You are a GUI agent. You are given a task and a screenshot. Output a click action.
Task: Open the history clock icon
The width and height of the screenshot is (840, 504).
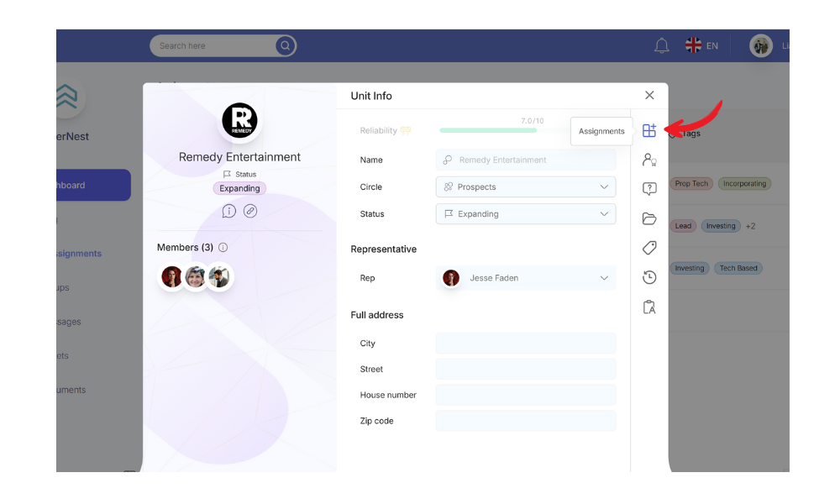point(649,277)
